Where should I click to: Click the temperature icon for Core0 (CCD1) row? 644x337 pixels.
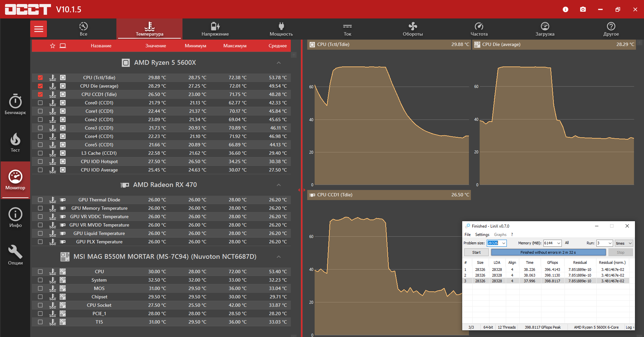point(53,103)
